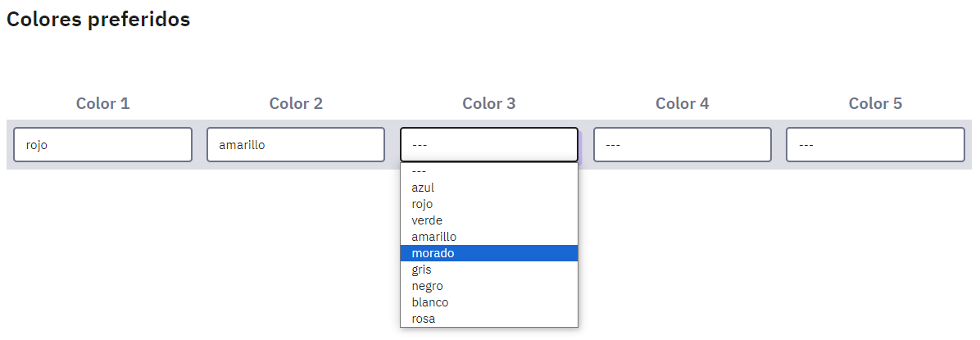
Task: Select the highlighted morado option
Action: click(489, 253)
